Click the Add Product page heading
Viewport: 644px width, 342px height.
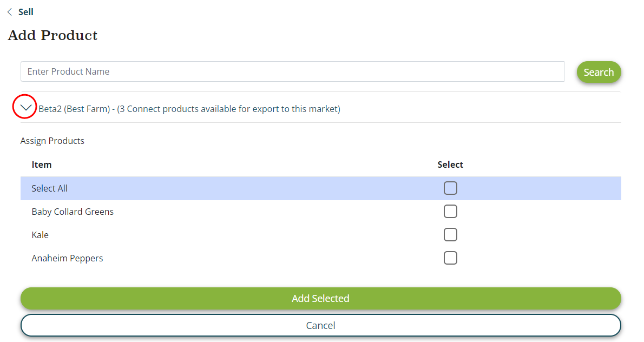tap(52, 36)
